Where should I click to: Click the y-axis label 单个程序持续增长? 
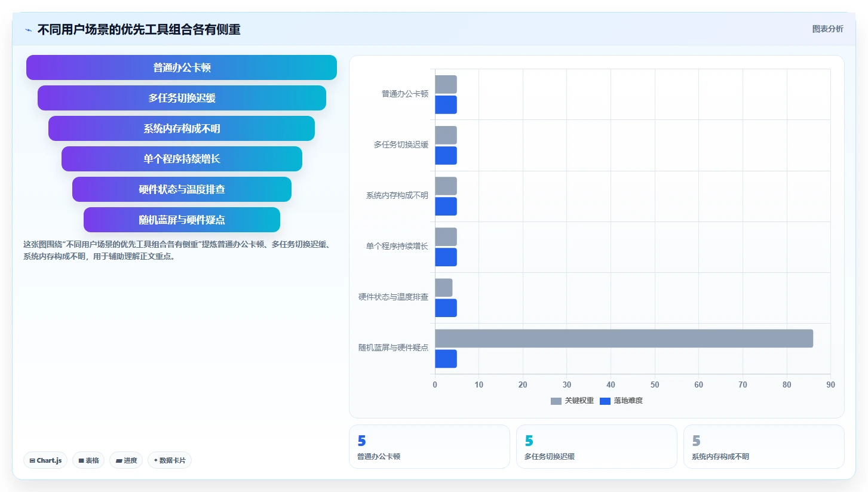pyautogui.click(x=397, y=246)
